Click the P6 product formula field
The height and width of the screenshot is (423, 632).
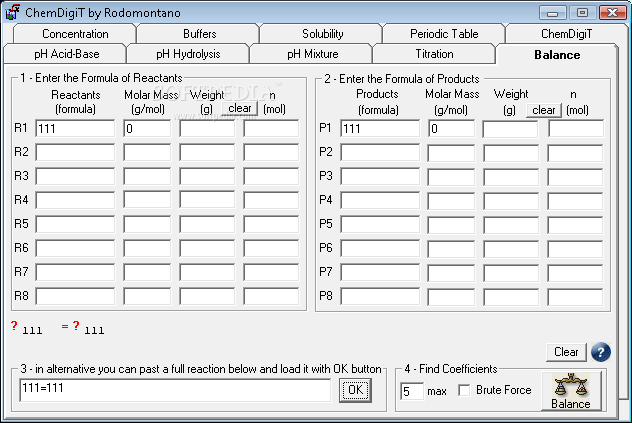380,248
